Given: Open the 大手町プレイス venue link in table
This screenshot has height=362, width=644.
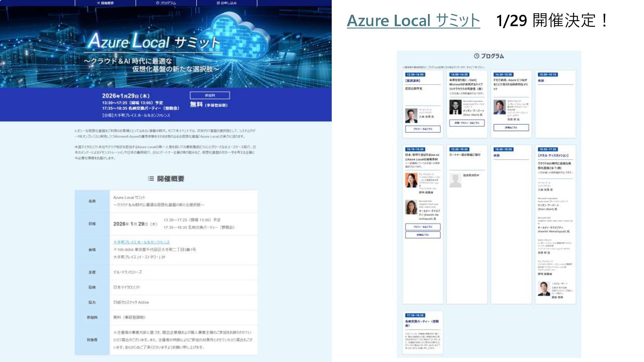Looking at the screenshot, I should [141, 242].
